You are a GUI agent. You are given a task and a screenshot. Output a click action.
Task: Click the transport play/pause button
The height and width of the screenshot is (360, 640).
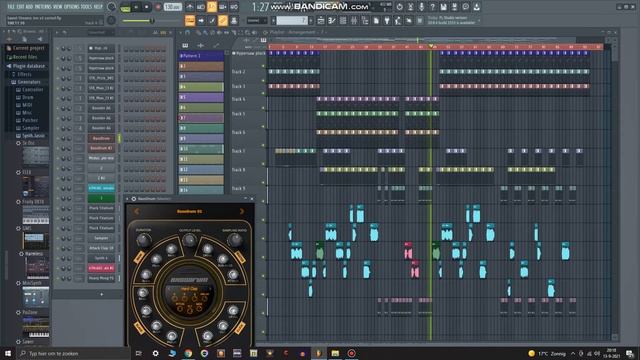[136, 7]
